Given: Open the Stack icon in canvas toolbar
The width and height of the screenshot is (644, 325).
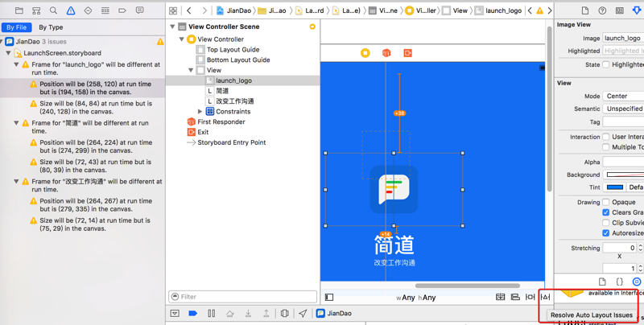Looking at the screenshot, I should click(500, 297).
